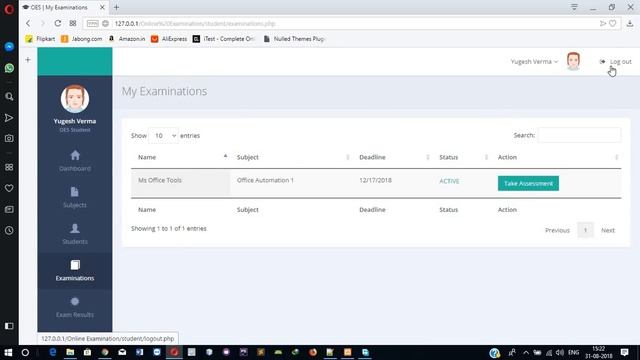Sort table by Action column
The image size is (640, 360).
click(556, 157)
